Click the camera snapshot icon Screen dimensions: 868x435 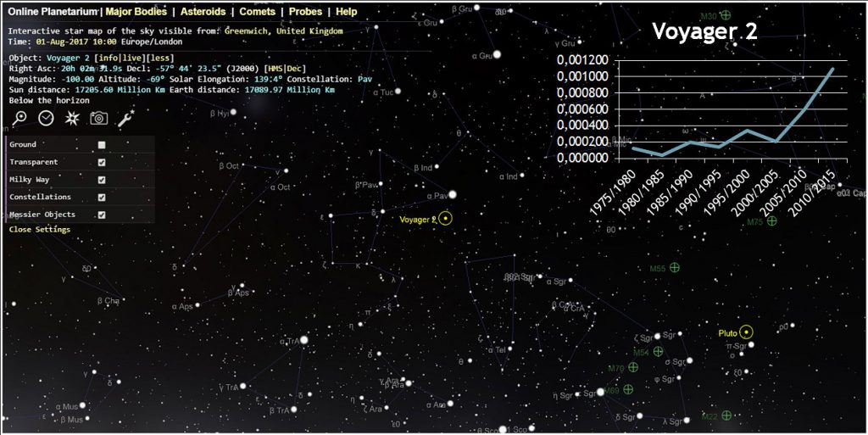click(99, 118)
